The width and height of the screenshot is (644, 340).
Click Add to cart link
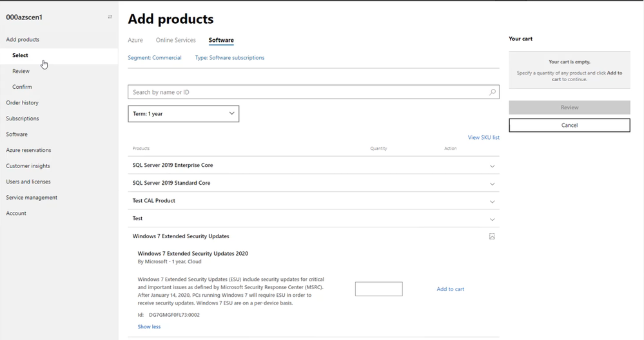pos(450,289)
